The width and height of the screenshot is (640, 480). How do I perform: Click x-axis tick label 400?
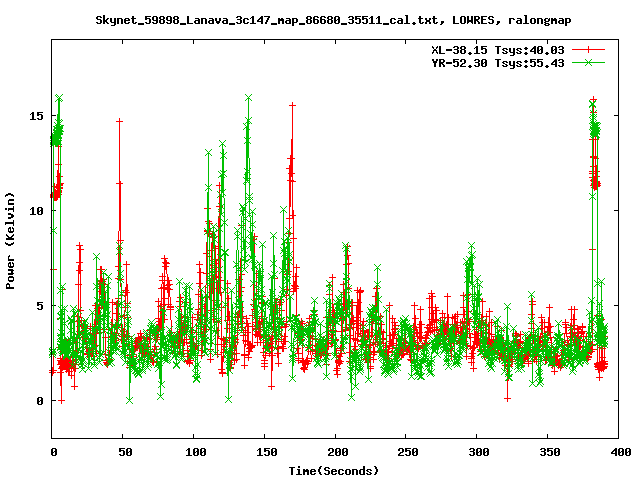pyautogui.click(x=620, y=452)
